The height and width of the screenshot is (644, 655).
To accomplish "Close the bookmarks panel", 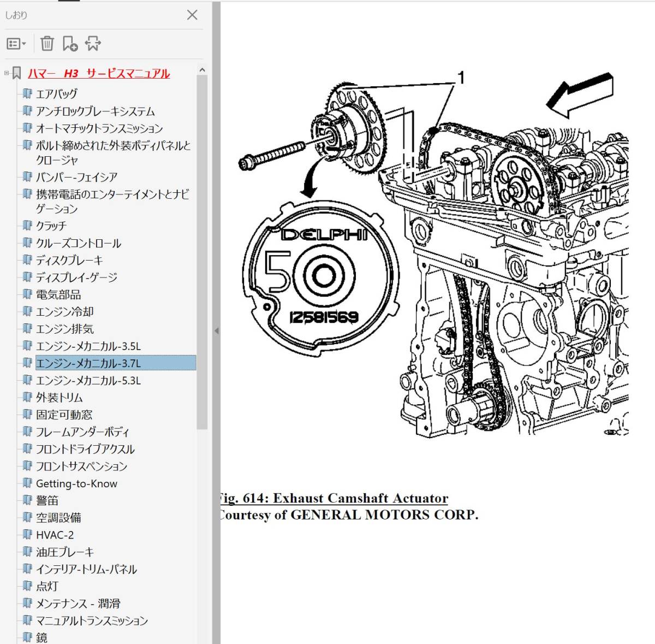I will pos(192,15).
